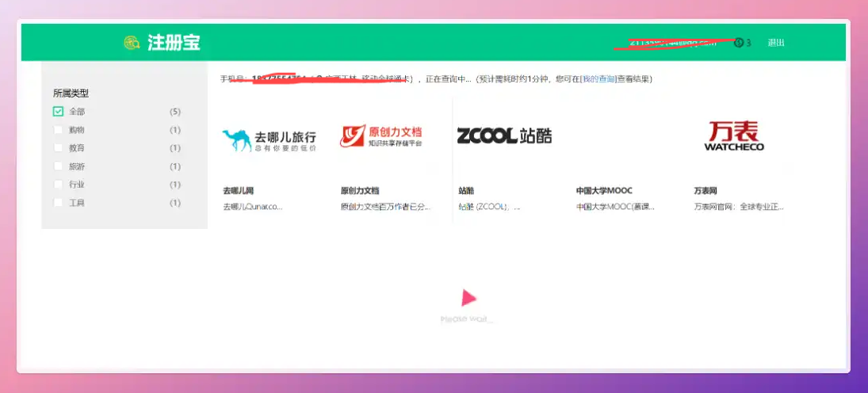Click 退出 to log out
Screen dimensions: 868x393
pos(775,43)
